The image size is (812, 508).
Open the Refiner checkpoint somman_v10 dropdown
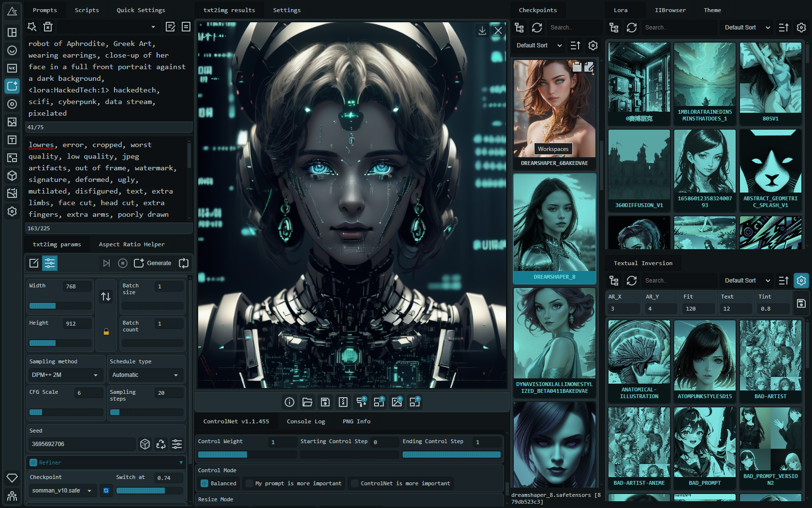click(x=62, y=491)
